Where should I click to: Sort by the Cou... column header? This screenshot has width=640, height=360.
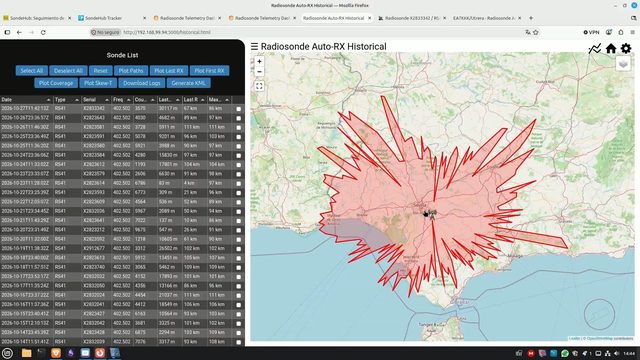(x=145, y=100)
